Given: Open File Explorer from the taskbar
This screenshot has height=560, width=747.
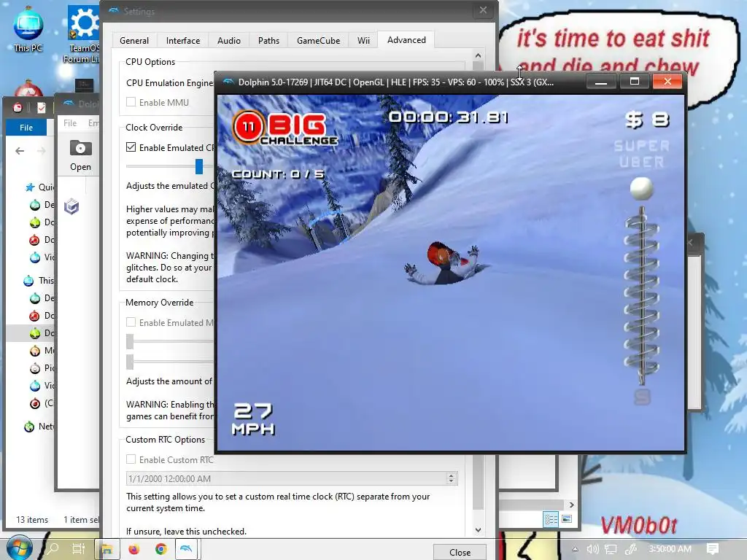Looking at the screenshot, I should (107, 549).
